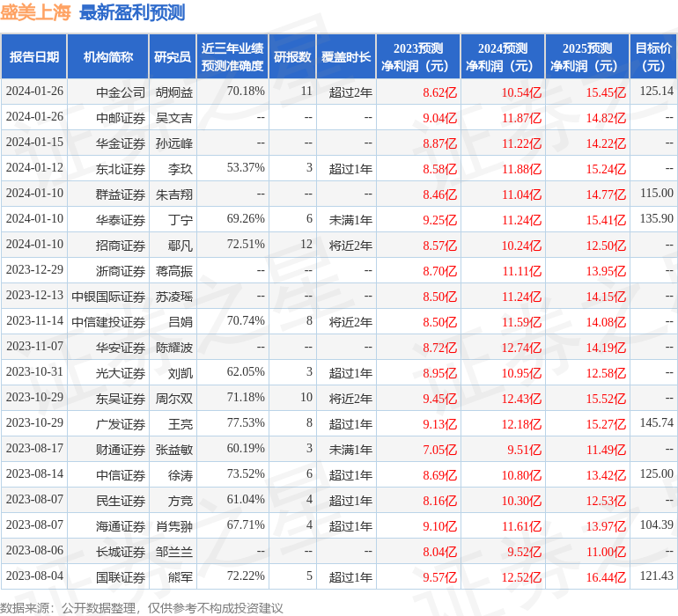
Task: Click the 数据来源 footnote text
Action: (x=142, y=608)
